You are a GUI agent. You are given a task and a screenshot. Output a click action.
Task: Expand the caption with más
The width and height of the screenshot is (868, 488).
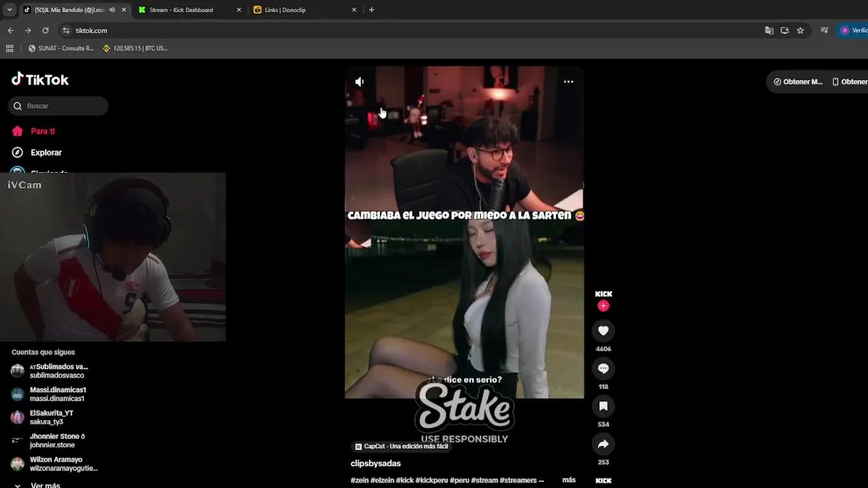tap(569, 480)
